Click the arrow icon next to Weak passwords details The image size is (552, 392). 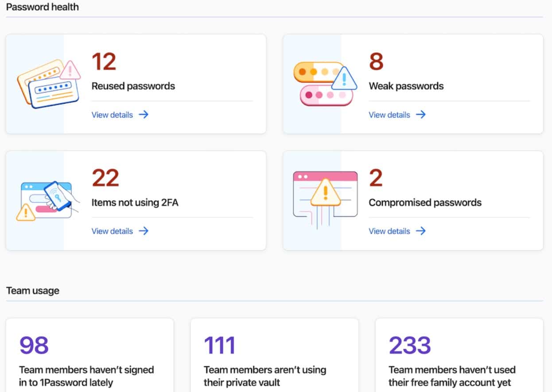coord(421,115)
